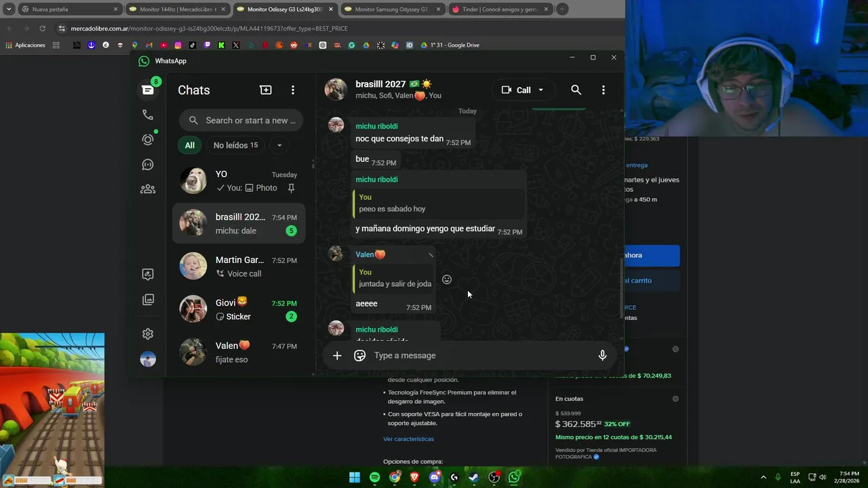This screenshot has width=868, height=488.
Task: React to Valen's message with the emoji icon
Action: (447, 279)
